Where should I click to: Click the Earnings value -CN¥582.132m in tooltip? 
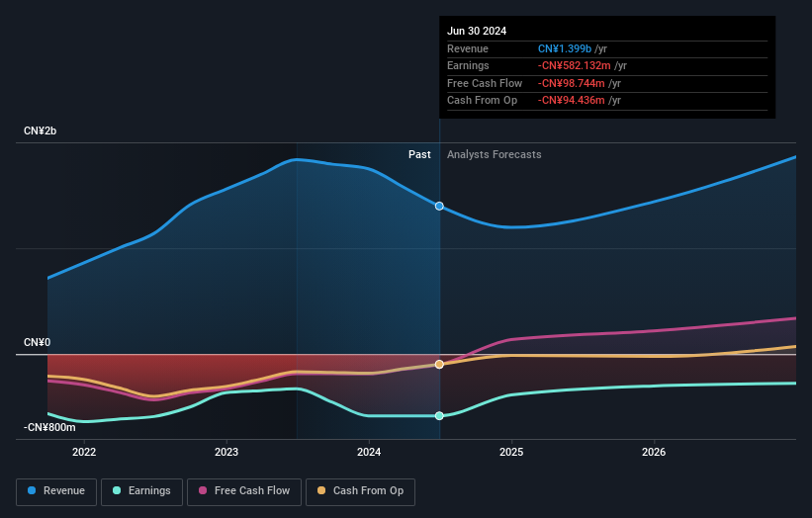pyautogui.click(x=575, y=65)
